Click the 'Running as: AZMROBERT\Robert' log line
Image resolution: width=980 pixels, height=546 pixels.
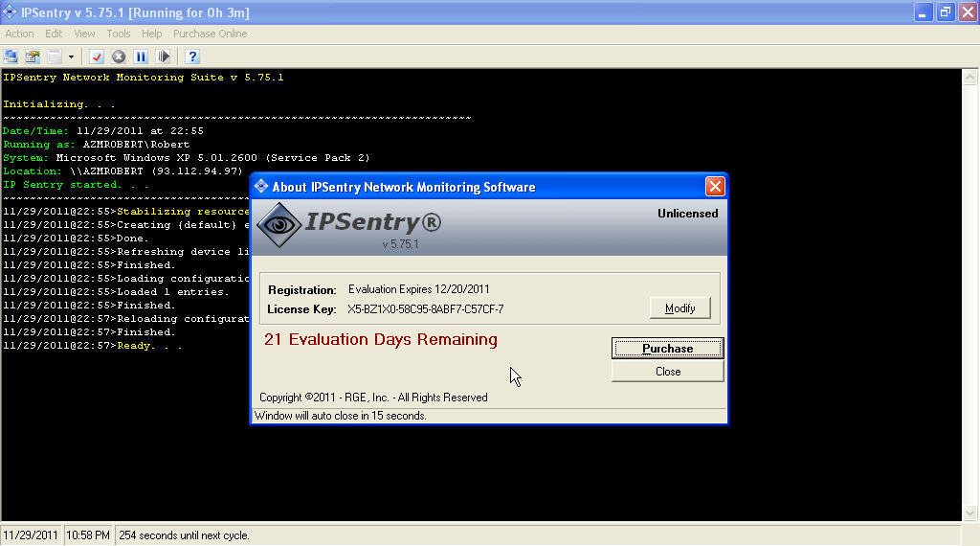tap(97, 145)
